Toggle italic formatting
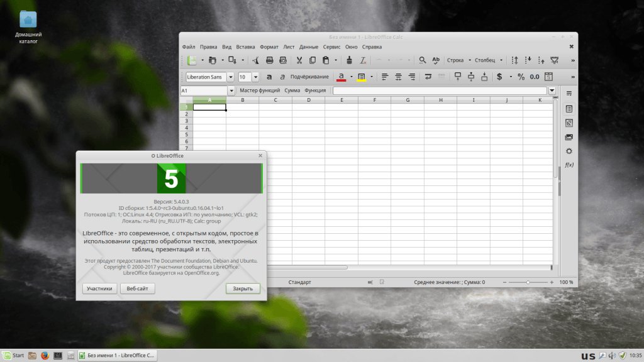 click(282, 77)
